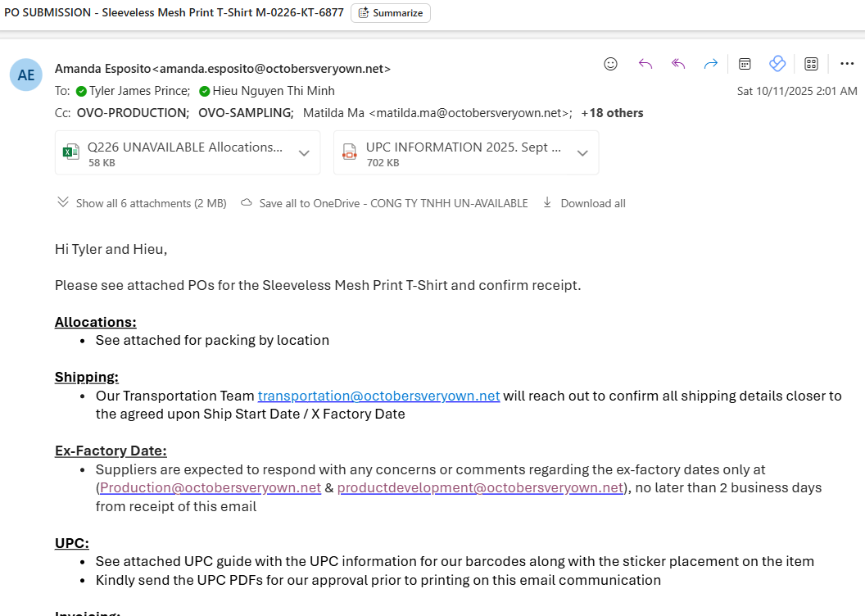This screenshot has width=865, height=616.
Task: Click the Reply All arrow icon
Action: 678,64
